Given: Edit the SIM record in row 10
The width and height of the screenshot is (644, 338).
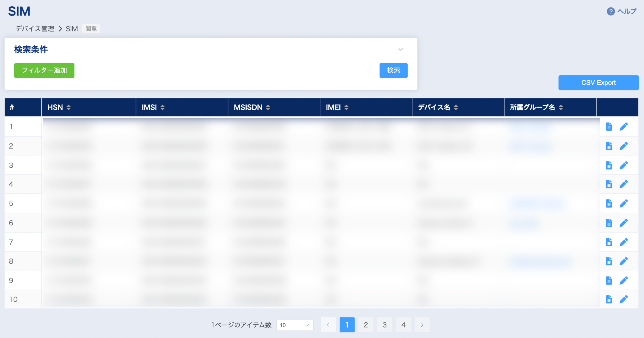Looking at the screenshot, I should tap(624, 299).
